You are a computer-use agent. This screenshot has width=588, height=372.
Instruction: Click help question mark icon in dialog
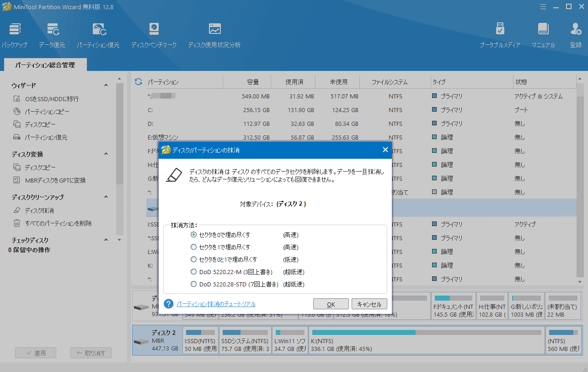coord(168,304)
